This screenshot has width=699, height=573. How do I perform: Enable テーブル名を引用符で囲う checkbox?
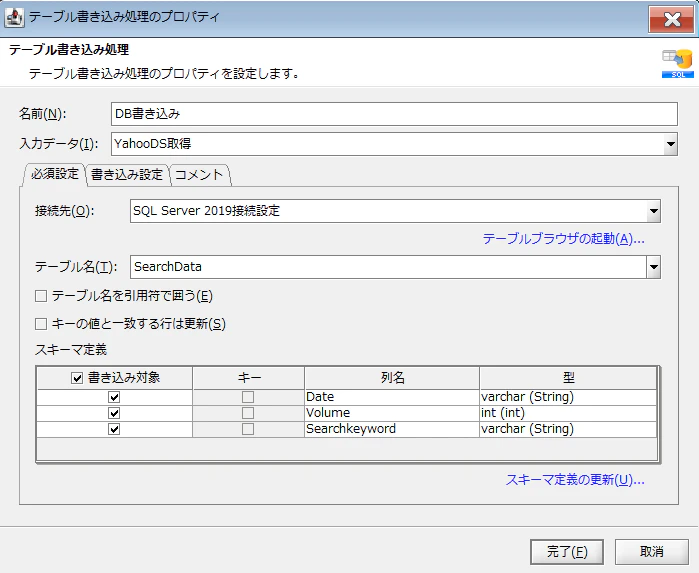tap(41, 296)
